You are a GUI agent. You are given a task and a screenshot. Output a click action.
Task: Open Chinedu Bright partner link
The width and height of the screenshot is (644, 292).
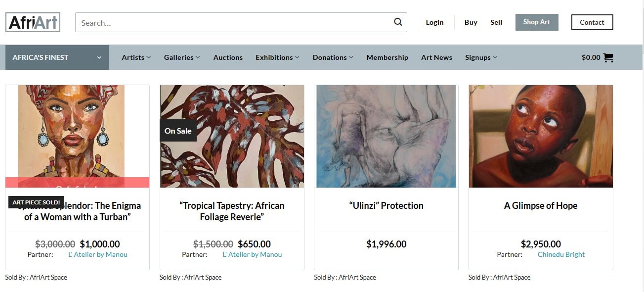[x=561, y=254]
